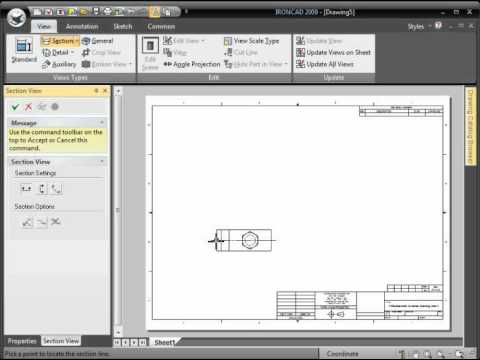Pin the Section View panel
The height and width of the screenshot is (360, 480).
(96, 90)
